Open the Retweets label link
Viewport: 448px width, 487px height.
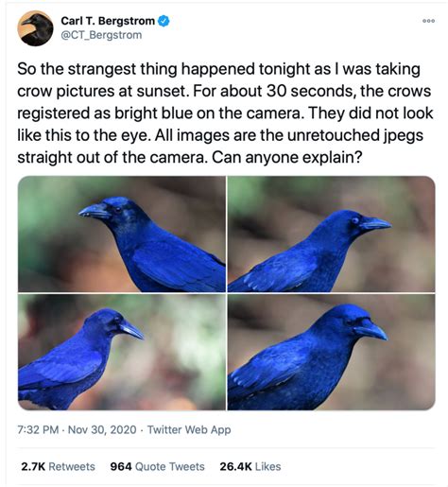[72, 466]
